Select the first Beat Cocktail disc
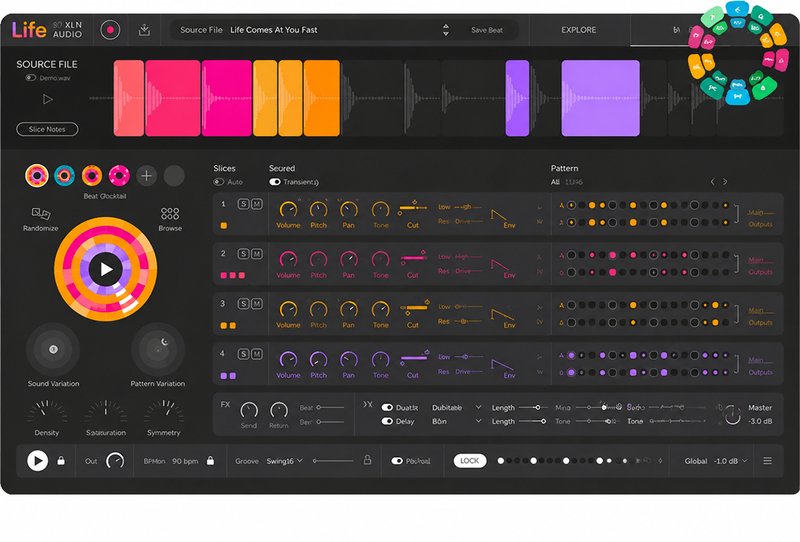The width and height of the screenshot is (800, 542). pyautogui.click(x=37, y=176)
